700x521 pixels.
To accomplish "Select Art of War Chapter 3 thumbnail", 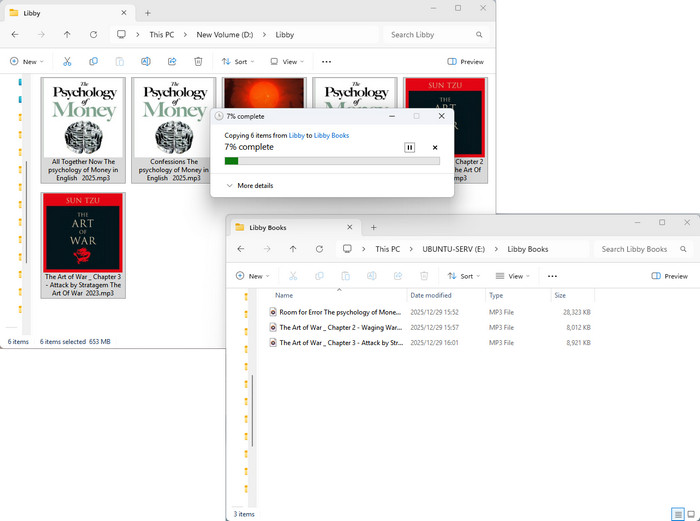I will [x=83, y=246].
